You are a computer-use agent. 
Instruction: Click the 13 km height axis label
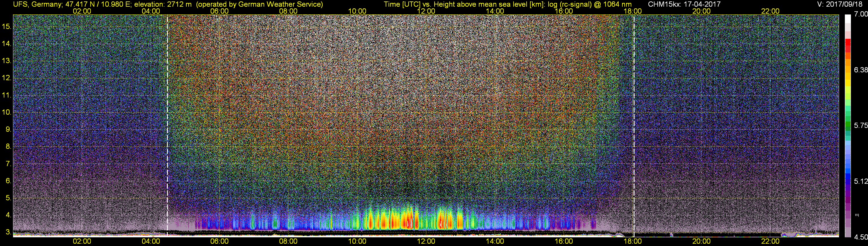(7, 61)
